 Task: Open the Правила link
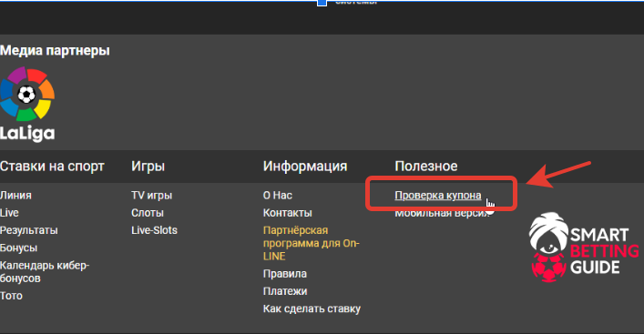coord(285,274)
